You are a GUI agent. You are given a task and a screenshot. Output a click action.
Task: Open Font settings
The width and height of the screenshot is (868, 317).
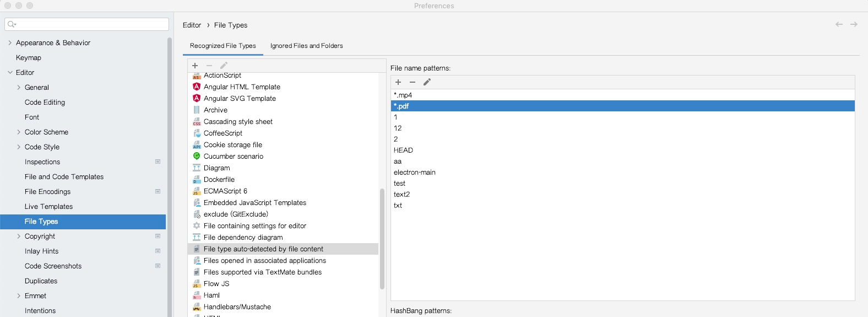pyautogui.click(x=32, y=117)
